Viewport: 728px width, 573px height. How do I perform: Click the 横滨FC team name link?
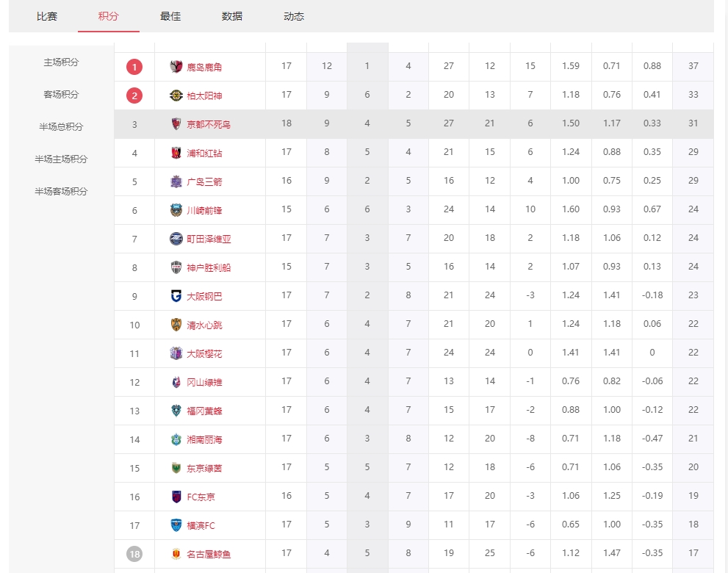coord(201,525)
